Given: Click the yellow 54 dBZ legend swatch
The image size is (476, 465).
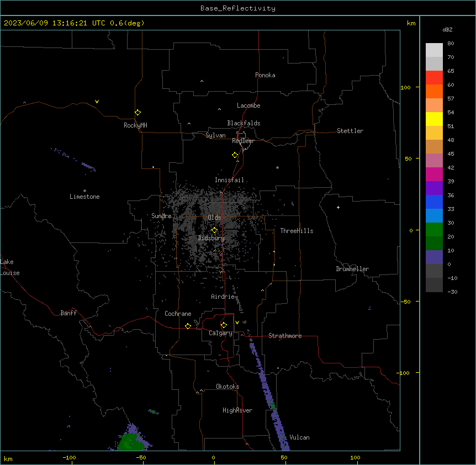Looking at the screenshot, I should click(434, 119).
